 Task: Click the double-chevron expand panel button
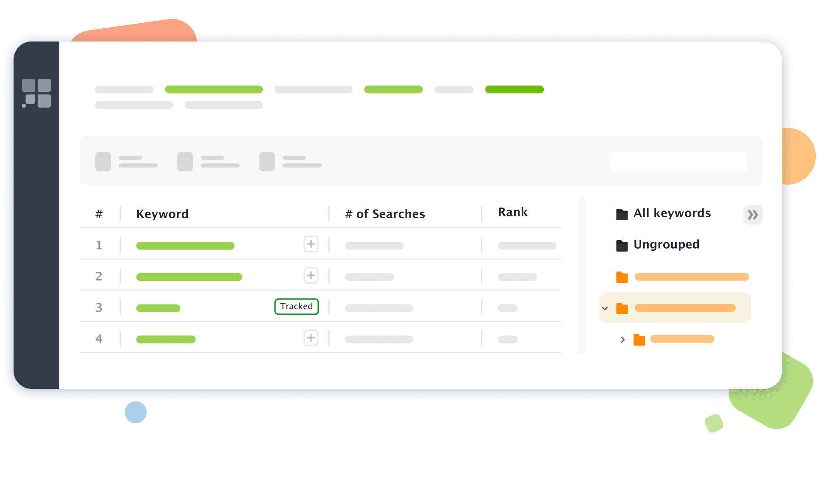point(752,215)
